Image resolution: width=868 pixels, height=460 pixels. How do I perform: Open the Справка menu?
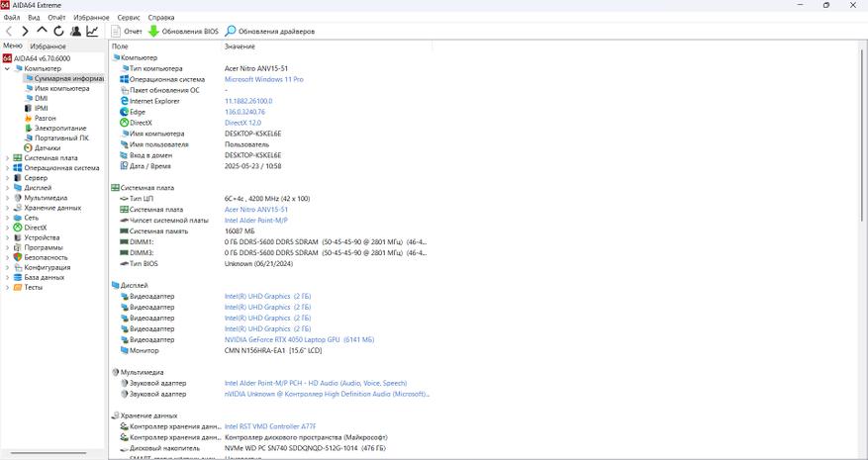[x=161, y=18]
